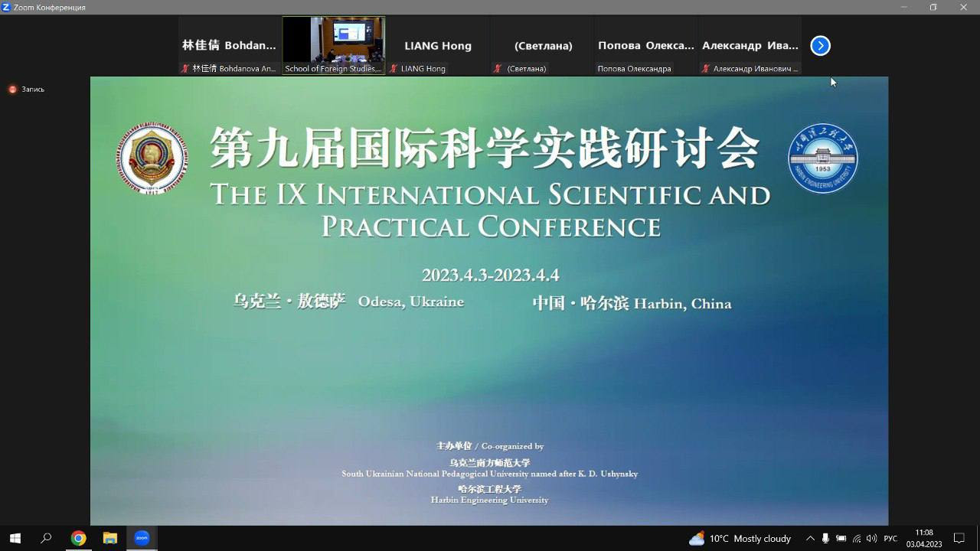Select the LIANG Hong participant tile
This screenshot has width=980, height=551.
(x=438, y=46)
